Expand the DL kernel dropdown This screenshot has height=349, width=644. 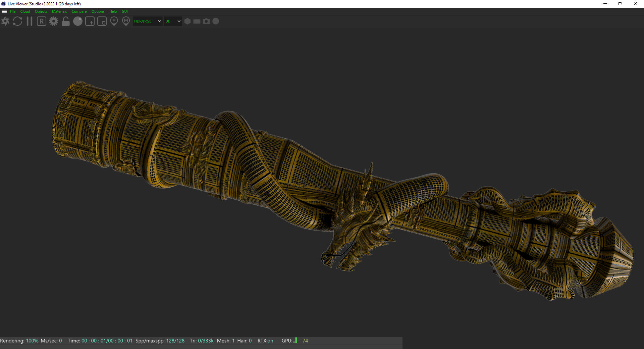173,21
